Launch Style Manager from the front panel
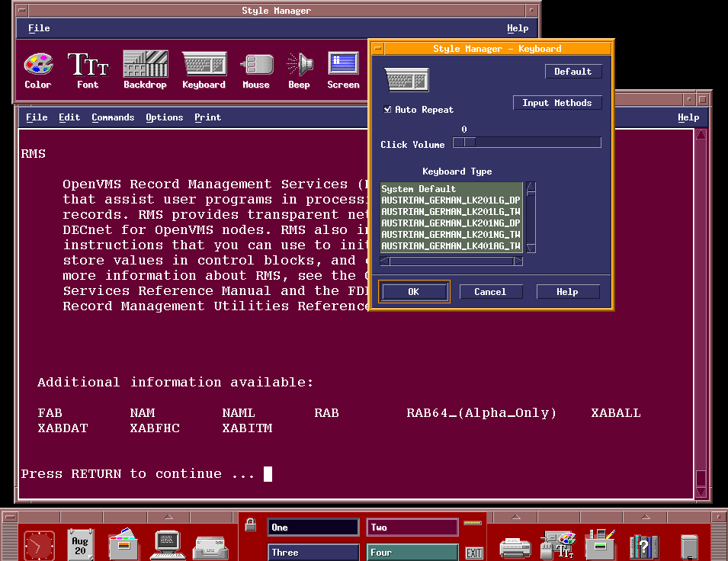The width and height of the screenshot is (728, 561). (x=559, y=545)
